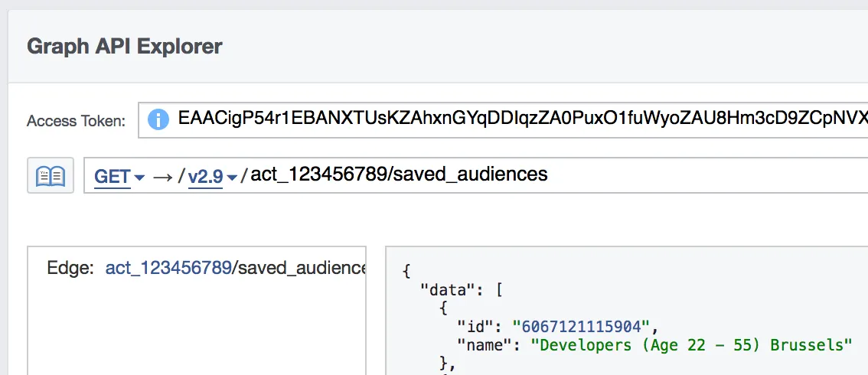The height and width of the screenshot is (375, 868).
Task: Click the Graph API Explorer heading
Action: [x=124, y=47]
